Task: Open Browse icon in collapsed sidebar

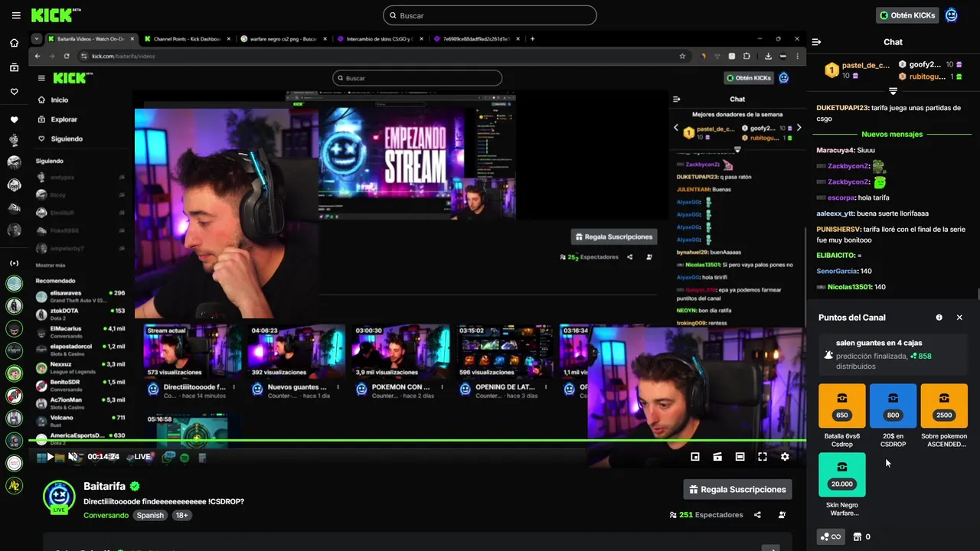Action: point(14,67)
